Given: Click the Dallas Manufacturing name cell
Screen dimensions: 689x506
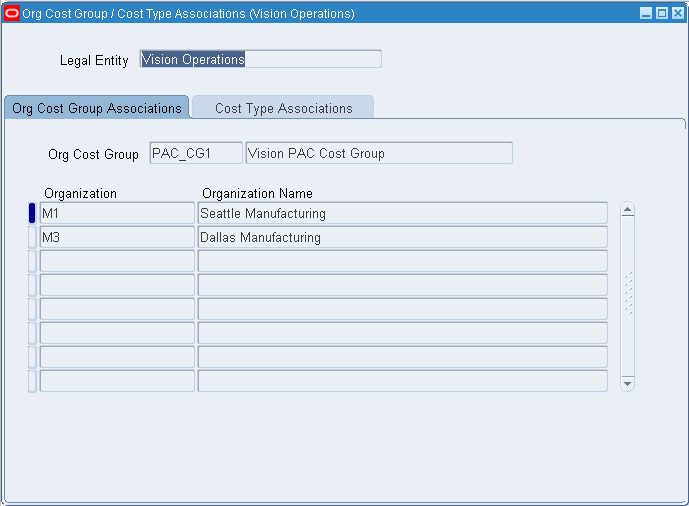Looking at the screenshot, I should tap(403, 237).
